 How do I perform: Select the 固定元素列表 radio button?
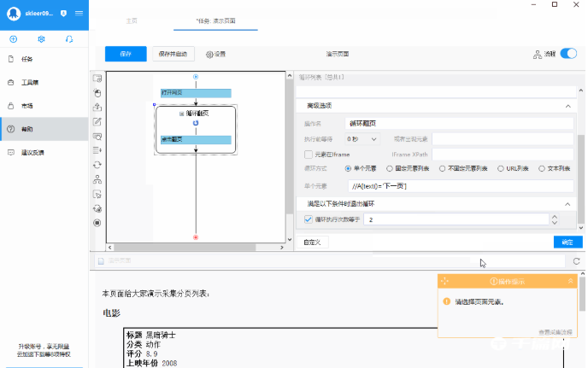pyautogui.click(x=389, y=169)
